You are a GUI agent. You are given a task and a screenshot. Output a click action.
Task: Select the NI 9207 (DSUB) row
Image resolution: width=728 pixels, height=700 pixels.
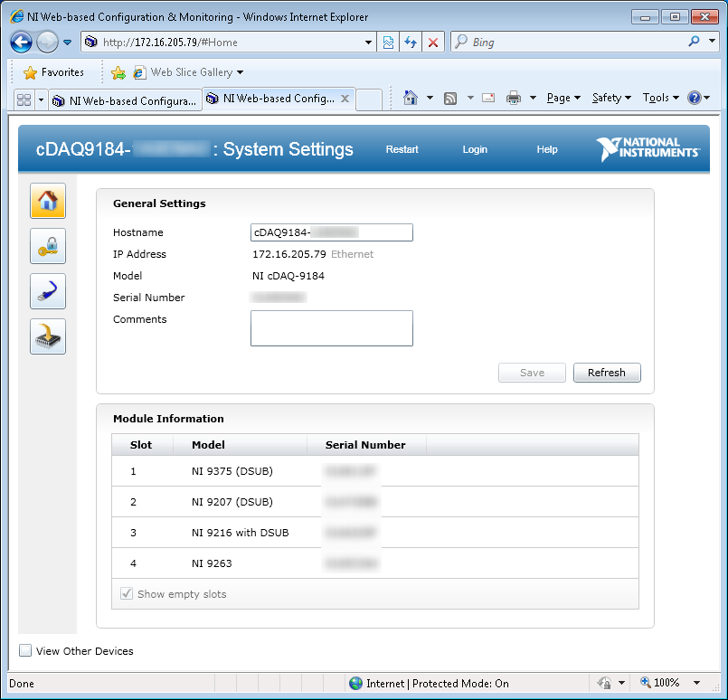tap(375, 502)
